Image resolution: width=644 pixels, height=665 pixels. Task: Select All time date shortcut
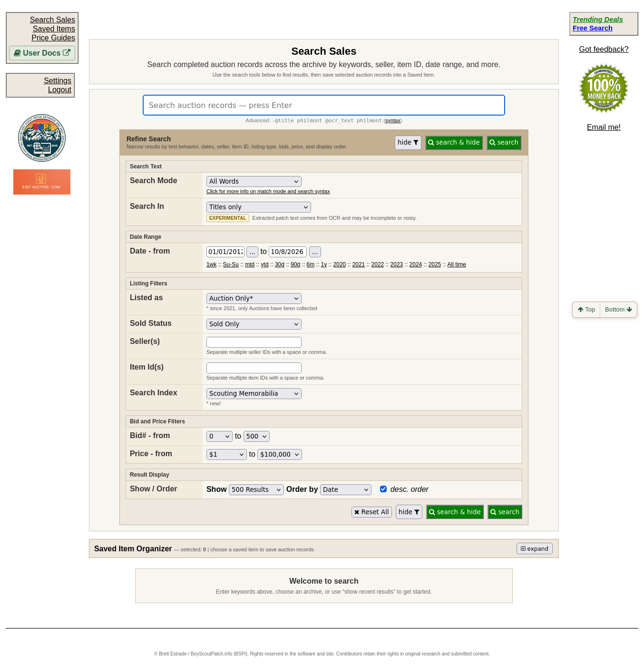click(457, 264)
